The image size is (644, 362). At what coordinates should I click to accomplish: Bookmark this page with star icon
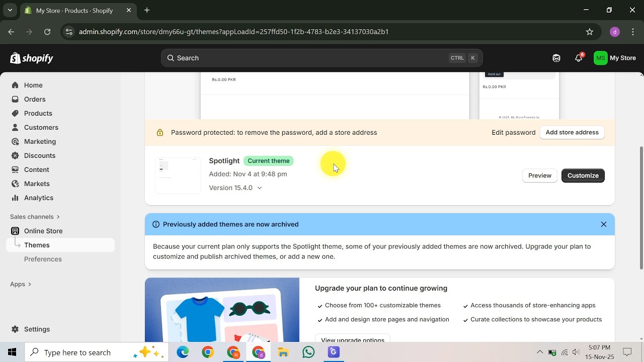pyautogui.click(x=590, y=32)
